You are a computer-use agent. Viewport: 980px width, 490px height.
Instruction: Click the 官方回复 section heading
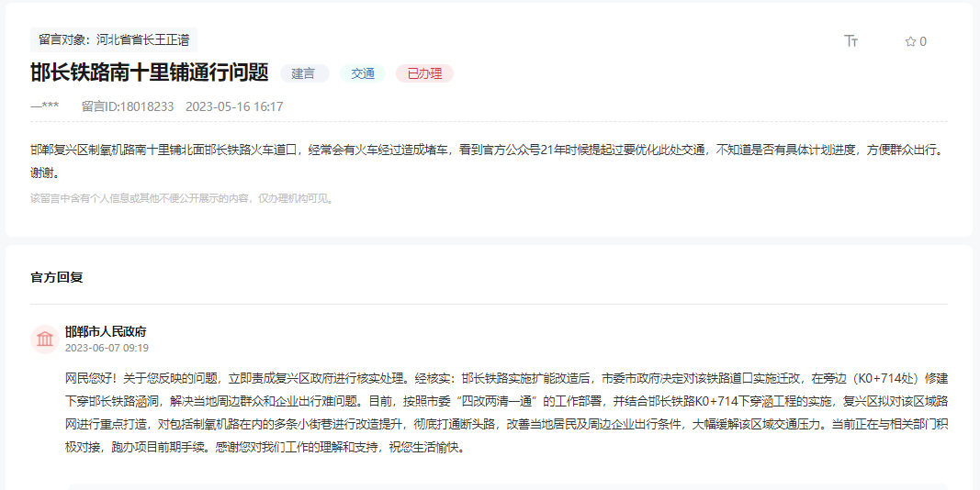57,277
